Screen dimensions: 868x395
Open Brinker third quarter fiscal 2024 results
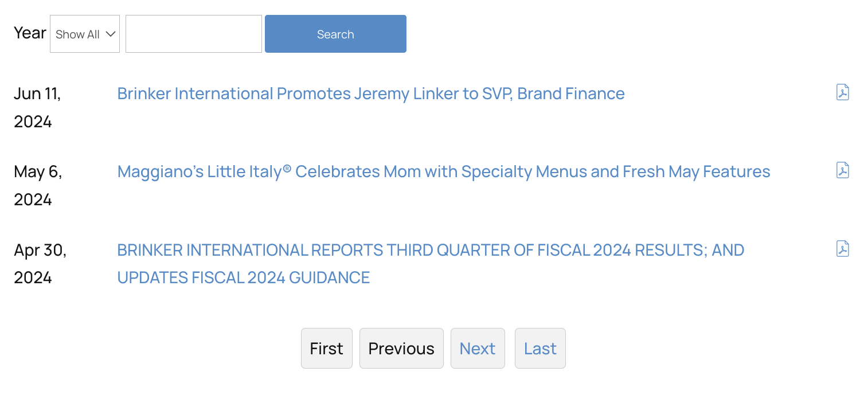(x=430, y=250)
